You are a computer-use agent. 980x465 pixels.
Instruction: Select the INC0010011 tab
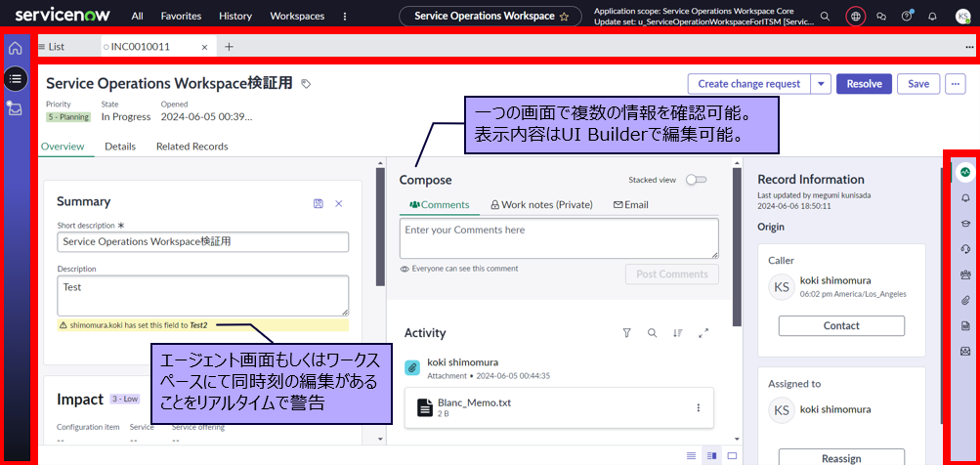click(x=141, y=47)
